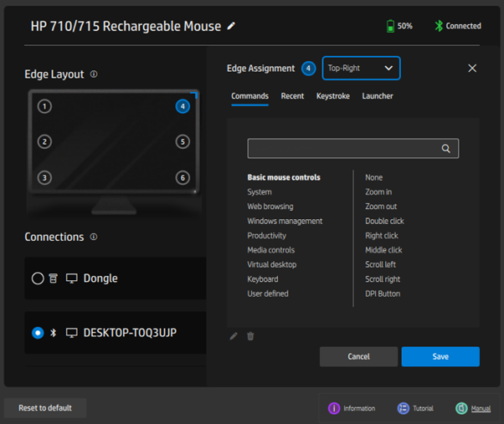Select edge zone 1 on the monitor
Image resolution: width=504 pixels, height=424 pixels.
(x=44, y=106)
